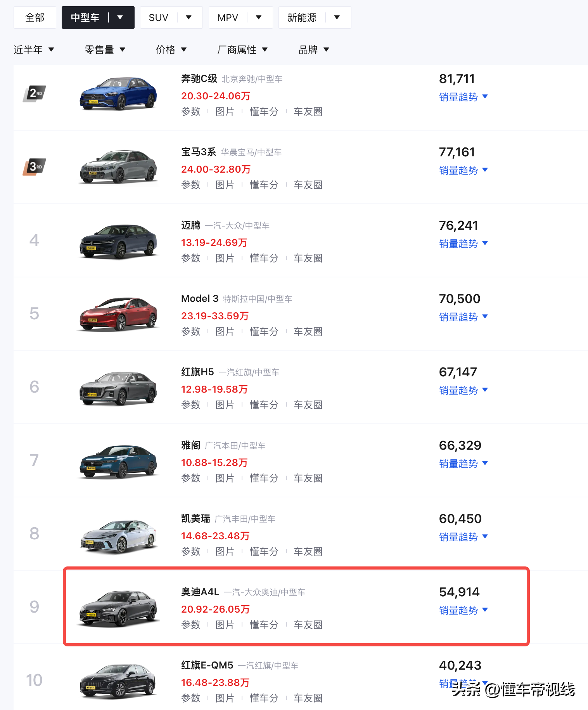This screenshot has width=588, height=710.
Task: Select the 全部 category tab
Action: pos(35,17)
